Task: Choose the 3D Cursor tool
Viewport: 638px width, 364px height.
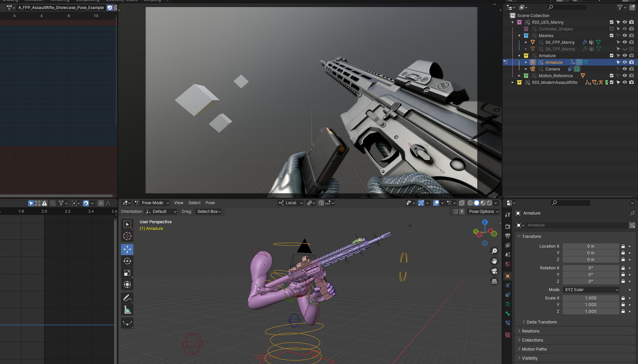Action: click(127, 236)
